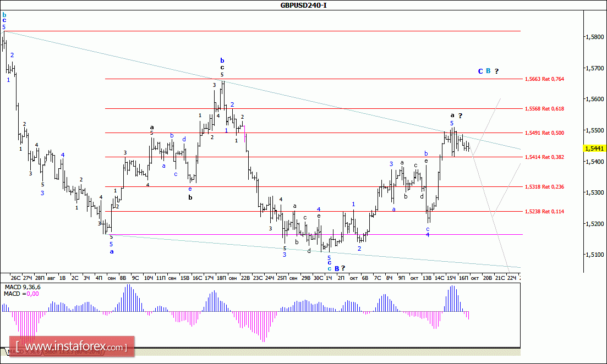The image size is (607, 364).
Task: Click the 1,5800 price axis value
Action: 594,37
